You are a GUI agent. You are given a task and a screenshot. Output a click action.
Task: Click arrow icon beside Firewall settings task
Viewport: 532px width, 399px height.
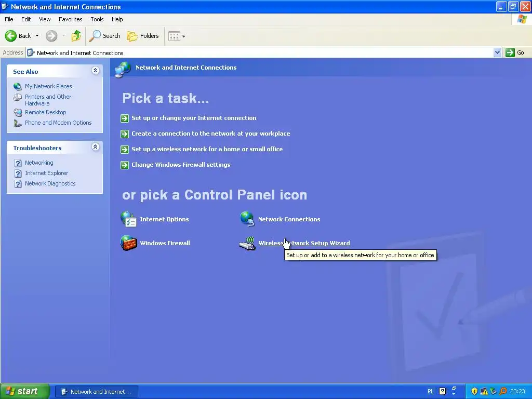point(125,165)
